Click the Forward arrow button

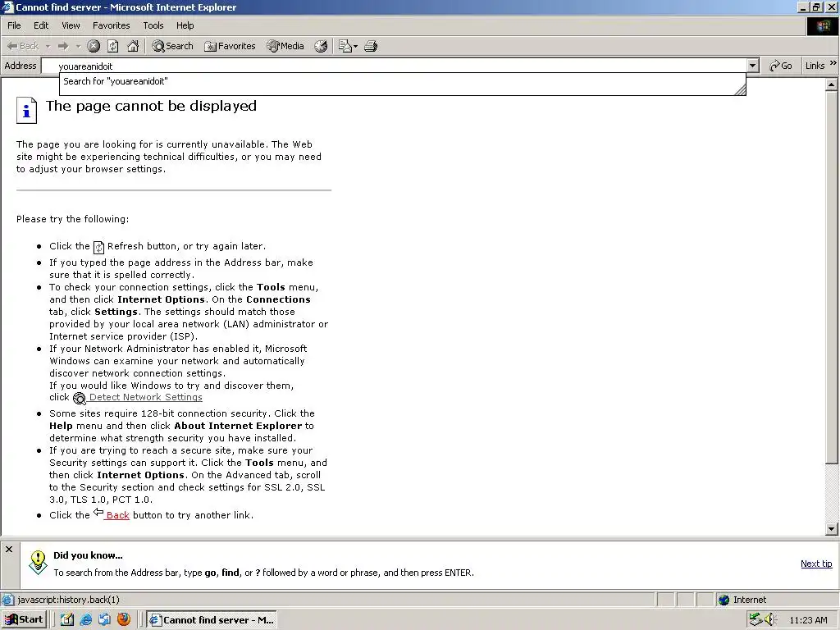coord(63,46)
